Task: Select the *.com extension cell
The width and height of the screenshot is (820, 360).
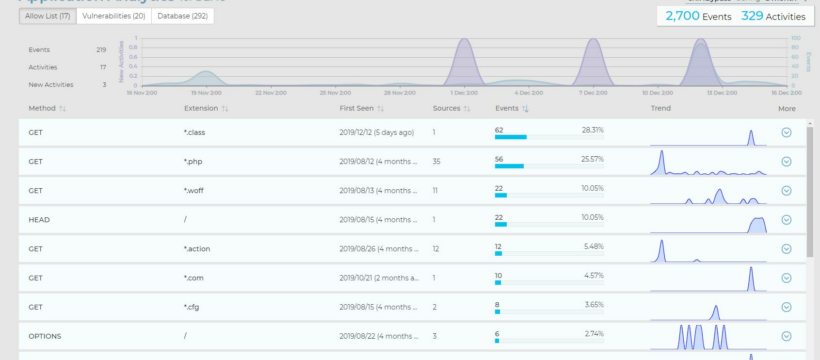Action: coord(193,278)
